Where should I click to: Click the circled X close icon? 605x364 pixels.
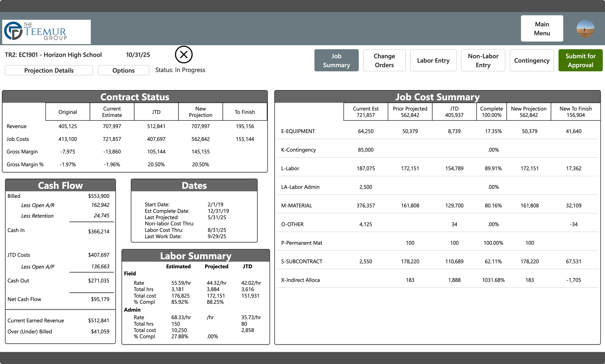184,54
